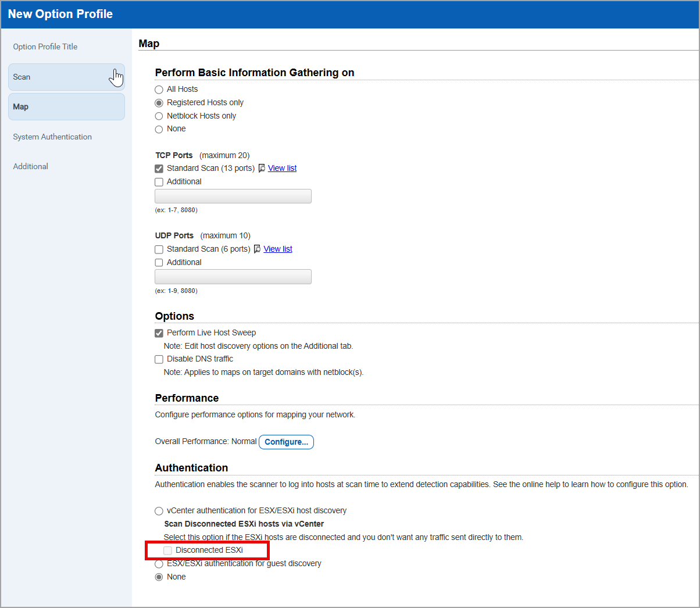Image resolution: width=700 pixels, height=608 pixels.
Task: Click the Additional TCP ports input field
Action: click(233, 196)
